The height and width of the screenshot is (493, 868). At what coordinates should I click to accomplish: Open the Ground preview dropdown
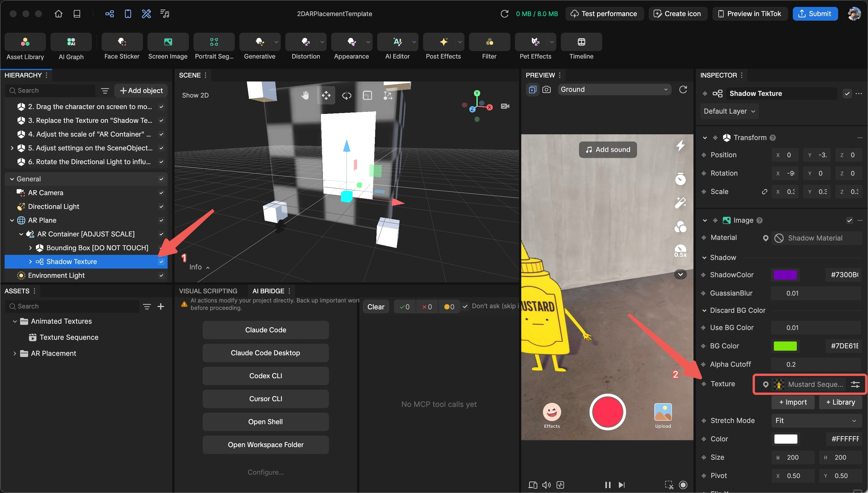(x=614, y=90)
